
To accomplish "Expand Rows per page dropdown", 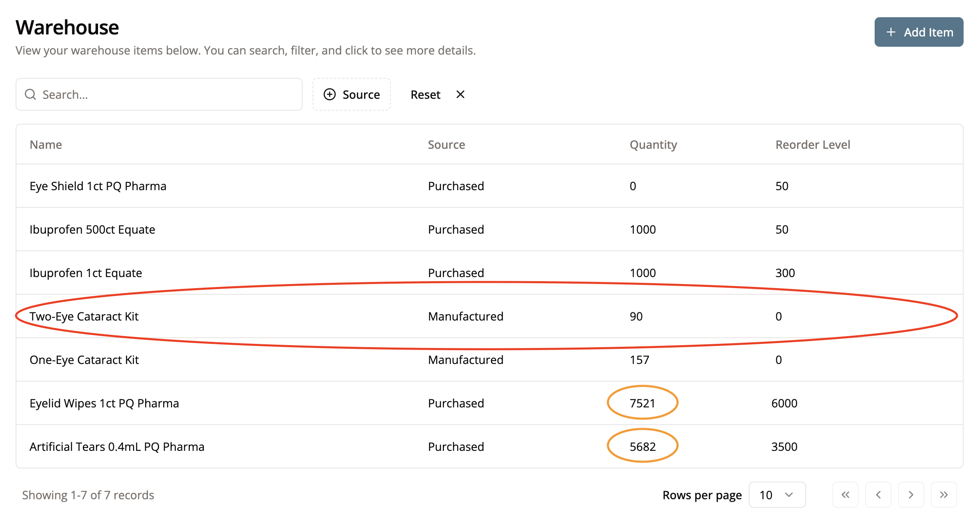I will 777,495.
